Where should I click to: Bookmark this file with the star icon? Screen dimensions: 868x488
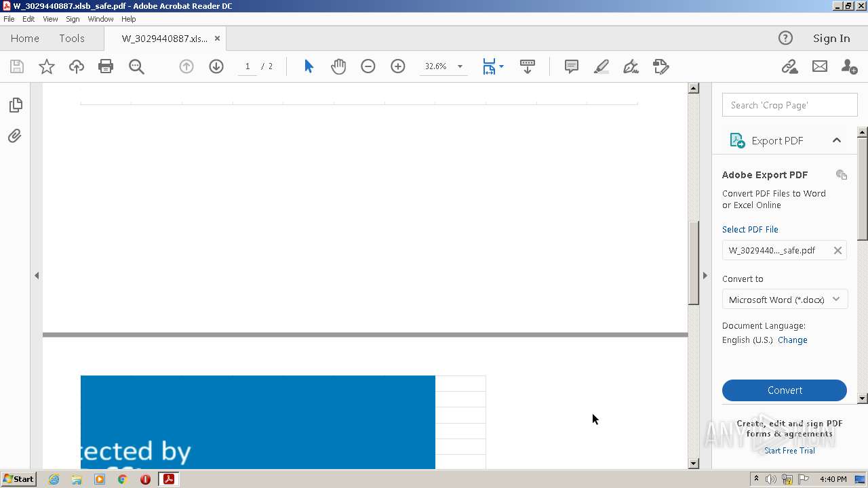pyautogui.click(x=47, y=66)
